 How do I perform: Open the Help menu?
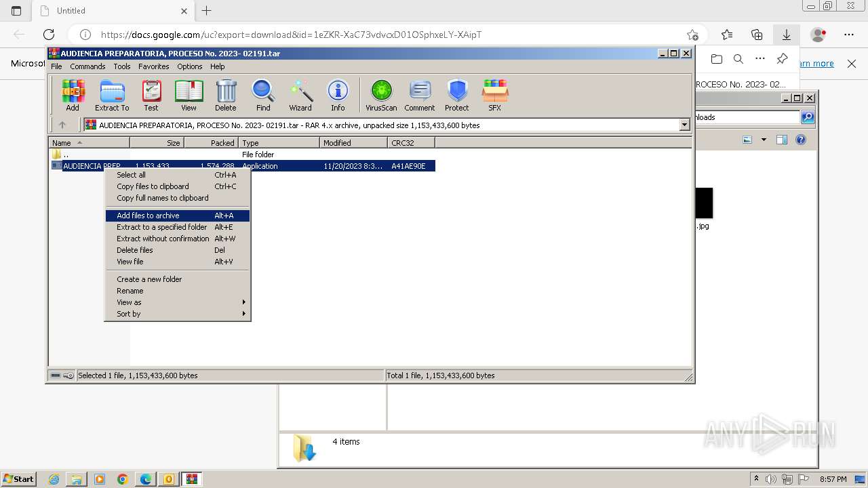pos(217,66)
